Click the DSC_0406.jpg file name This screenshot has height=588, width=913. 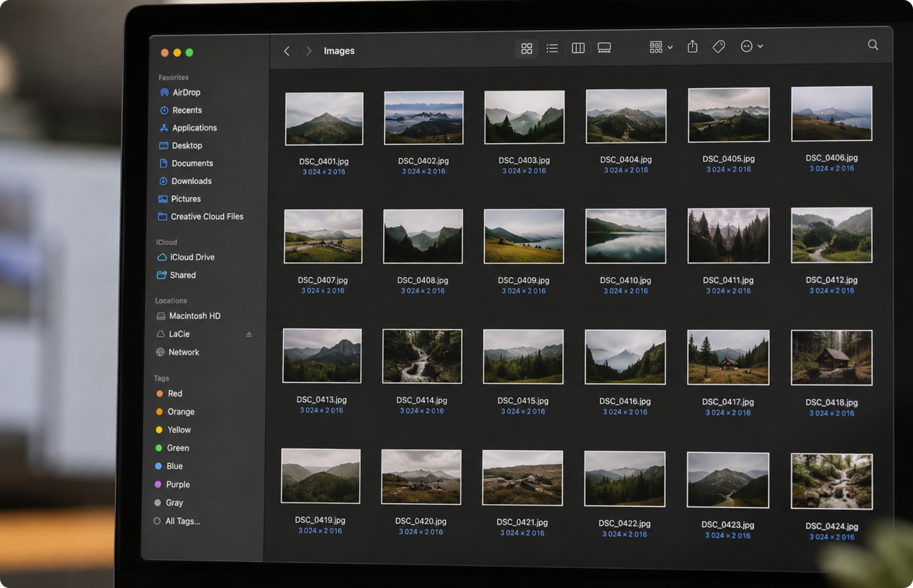[x=831, y=158]
